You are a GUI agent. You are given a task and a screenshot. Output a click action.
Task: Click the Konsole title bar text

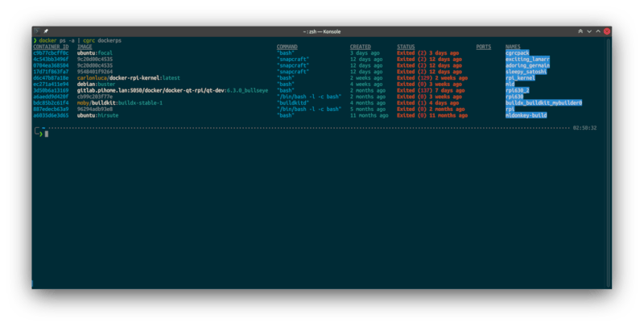tap(321, 31)
